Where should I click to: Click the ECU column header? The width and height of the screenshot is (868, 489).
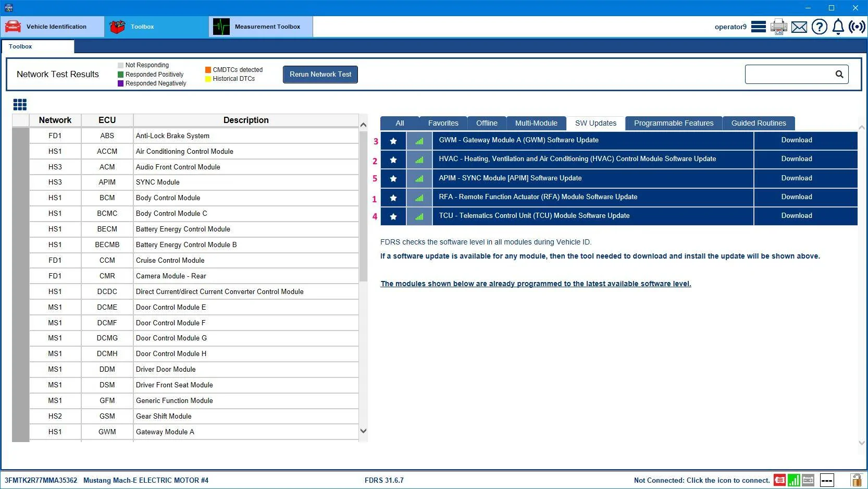click(x=107, y=120)
